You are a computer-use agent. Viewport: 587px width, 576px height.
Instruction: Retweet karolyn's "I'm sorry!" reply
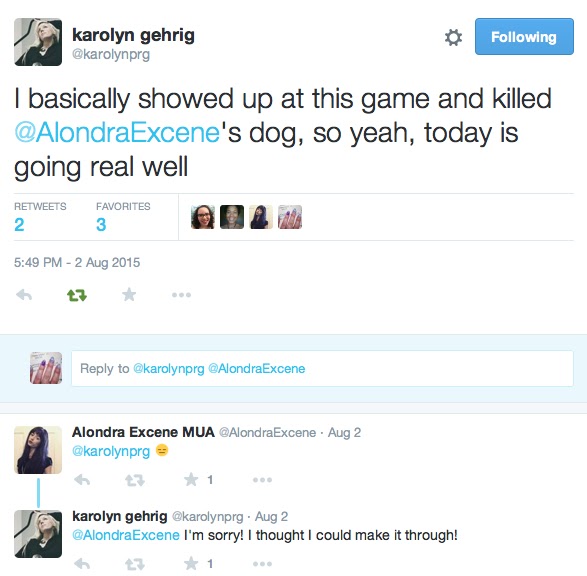[135, 564]
